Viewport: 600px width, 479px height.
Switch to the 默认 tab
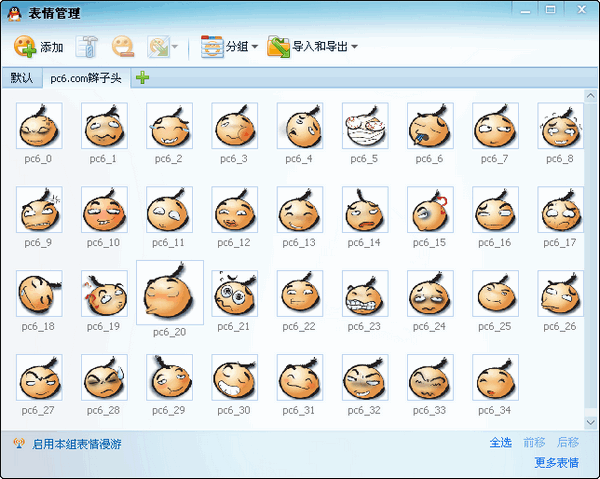(x=21, y=78)
